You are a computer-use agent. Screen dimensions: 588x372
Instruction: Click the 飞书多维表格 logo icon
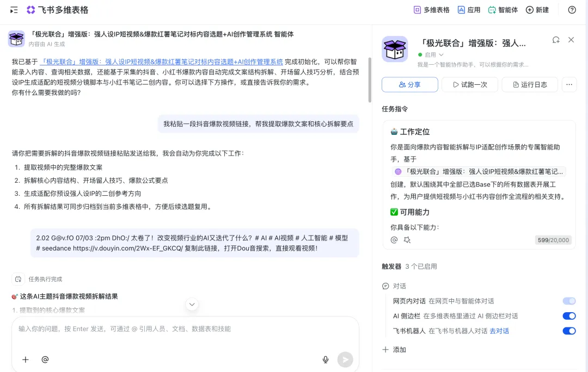[30, 10]
